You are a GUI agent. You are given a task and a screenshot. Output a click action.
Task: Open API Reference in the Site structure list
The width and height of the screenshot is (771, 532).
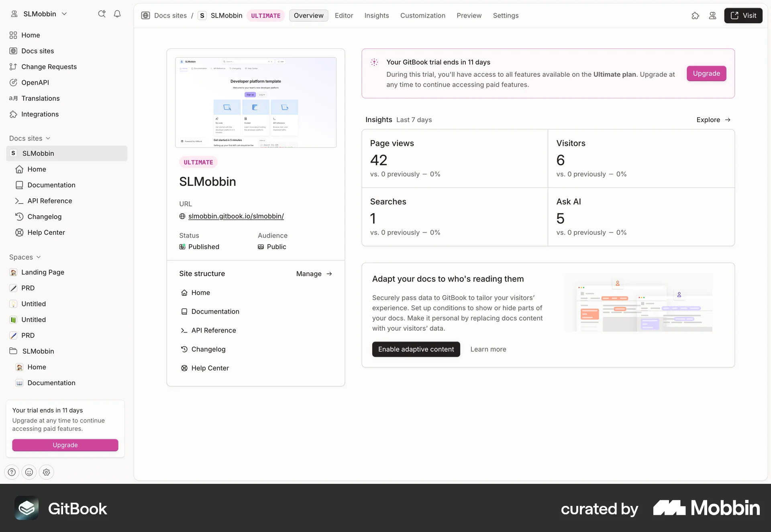click(x=214, y=330)
